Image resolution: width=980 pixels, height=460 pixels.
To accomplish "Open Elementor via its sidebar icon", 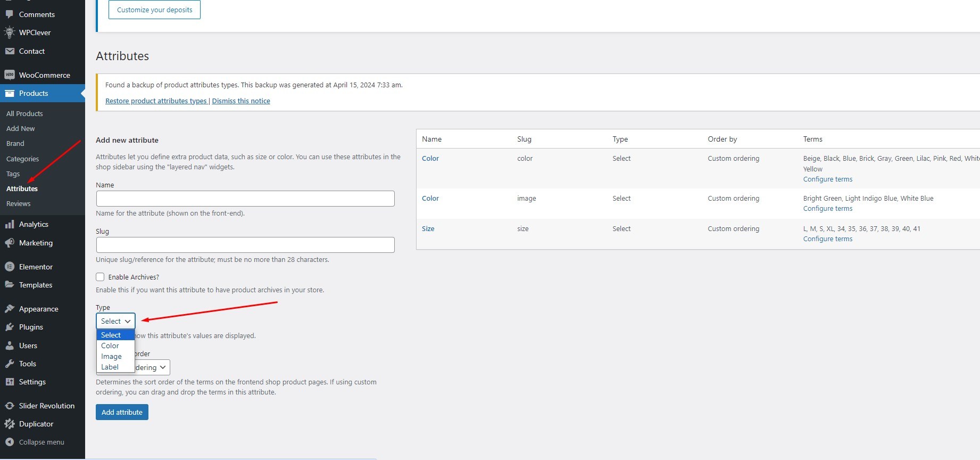I will (9, 267).
